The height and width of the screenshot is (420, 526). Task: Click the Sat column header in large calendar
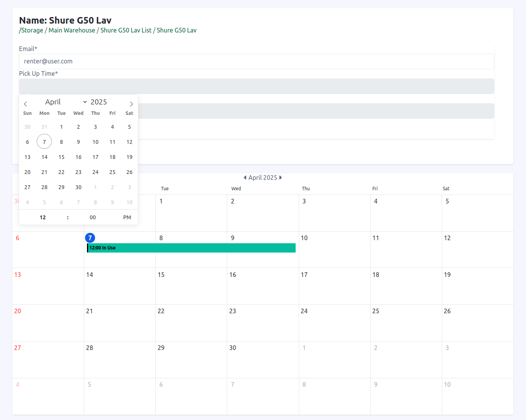pyautogui.click(x=446, y=189)
